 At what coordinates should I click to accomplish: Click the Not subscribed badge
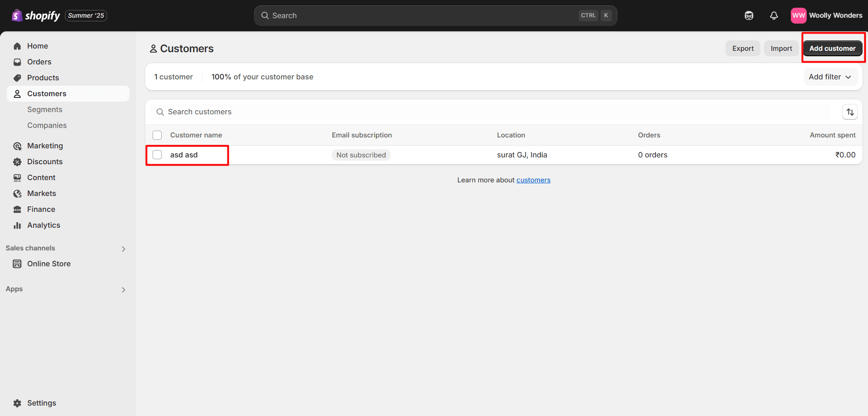361,155
